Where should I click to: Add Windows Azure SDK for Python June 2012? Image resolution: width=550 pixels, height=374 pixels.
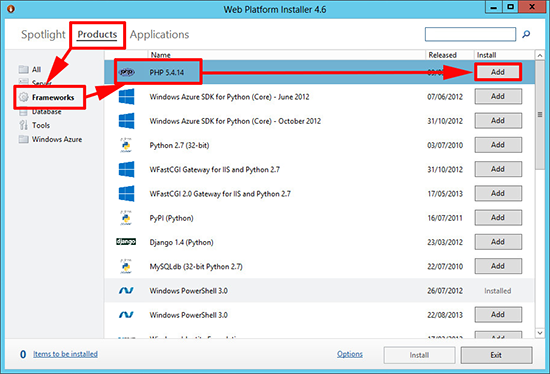tap(498, 96)
